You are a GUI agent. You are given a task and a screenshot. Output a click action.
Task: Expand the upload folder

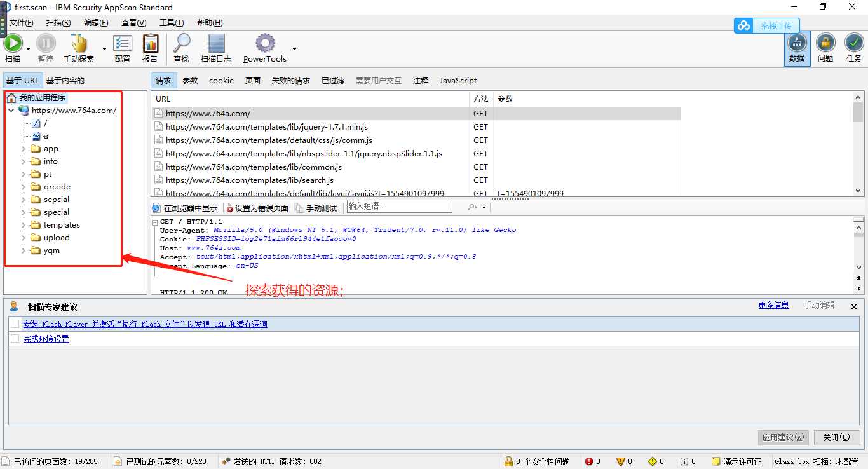pyautogui.click(x=24, y=238)
